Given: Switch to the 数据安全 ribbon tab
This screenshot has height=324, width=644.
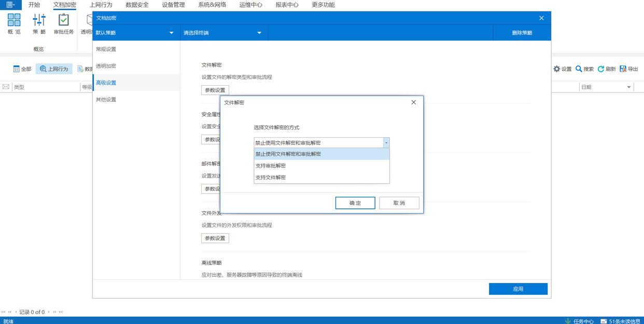Looking at the screenshot, I should click(137, 5).
